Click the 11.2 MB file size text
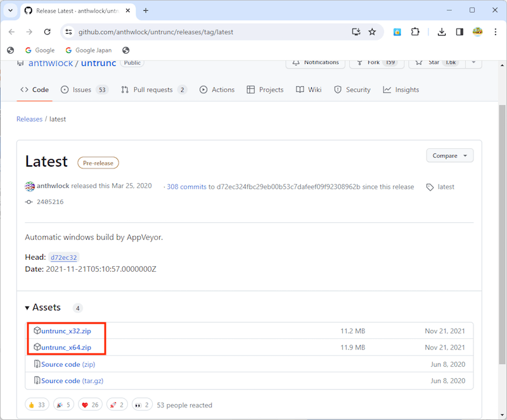Screen dimensions: 507x420 [353, 331]
